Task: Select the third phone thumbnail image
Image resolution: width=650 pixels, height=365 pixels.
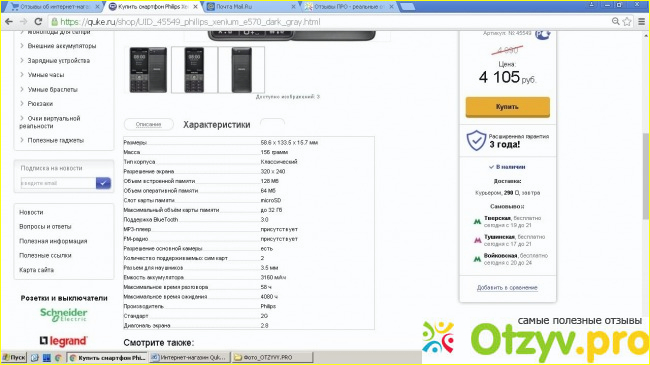Action: click(x=241, y=70)
